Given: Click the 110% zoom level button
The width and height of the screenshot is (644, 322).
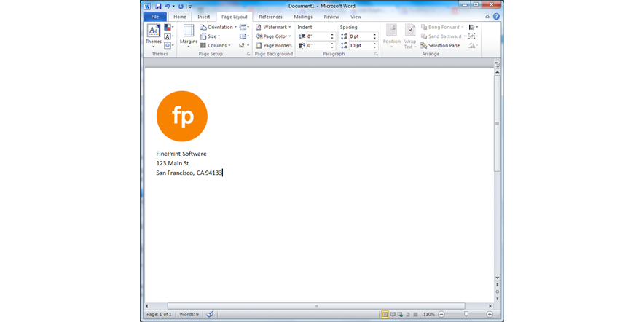Looking at the screenshot, I should click(428, 314).
